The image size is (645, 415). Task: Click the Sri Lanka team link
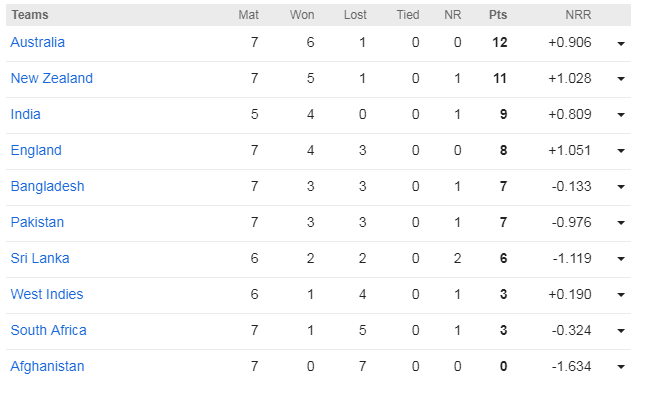tap(39, 258)
